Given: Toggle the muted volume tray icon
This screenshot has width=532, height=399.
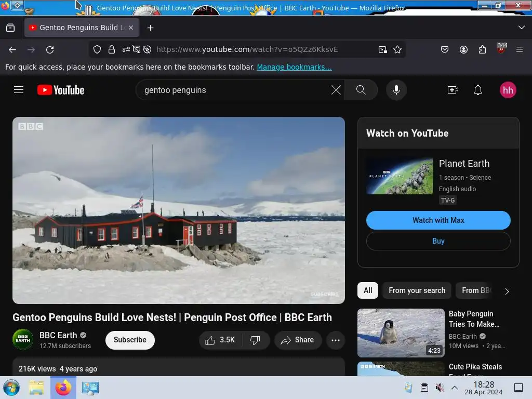Looking at the screenshot, I should [440, 388].
